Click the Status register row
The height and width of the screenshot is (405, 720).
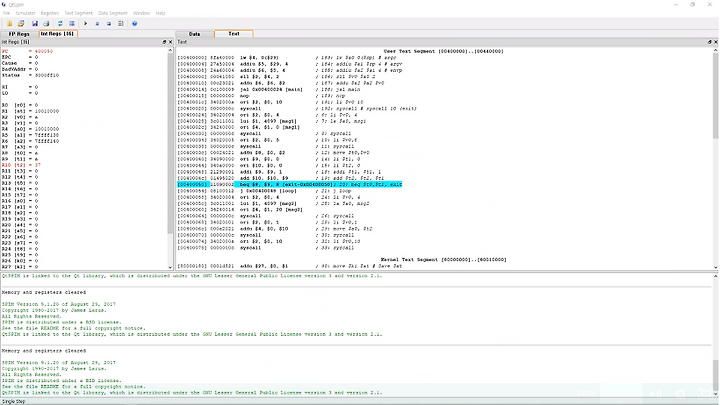(30, 75)
